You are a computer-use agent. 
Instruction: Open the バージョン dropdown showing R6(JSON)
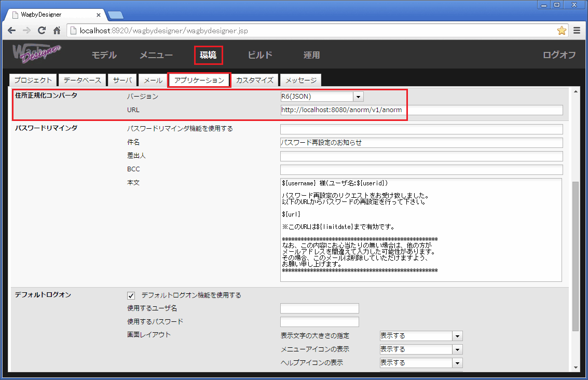click(358, 96)
